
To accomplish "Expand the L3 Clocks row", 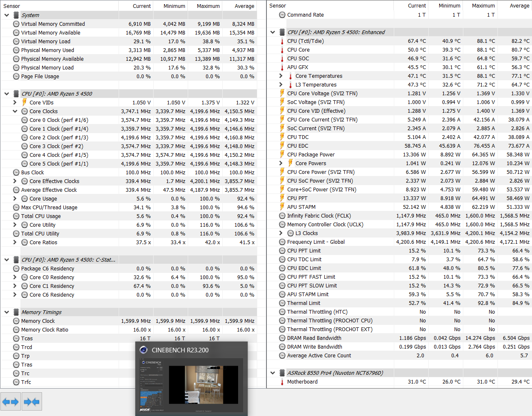I will pyautogui.click(x=281, y=233).
